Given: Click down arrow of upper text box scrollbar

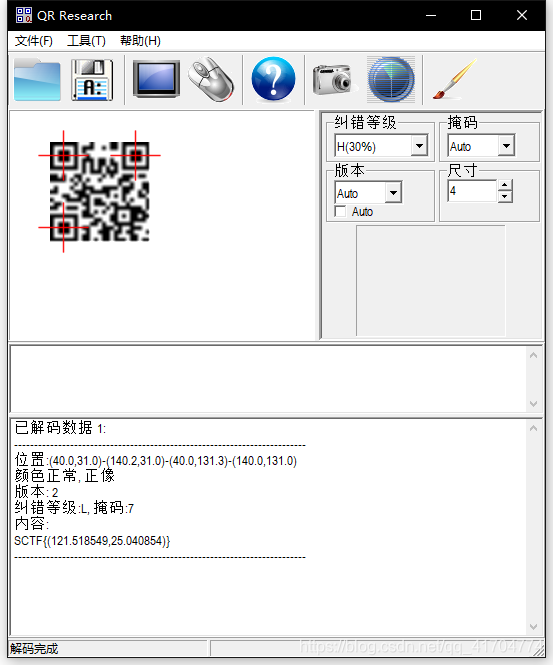Looking at the screenshot, I should (x=533, y=404).
